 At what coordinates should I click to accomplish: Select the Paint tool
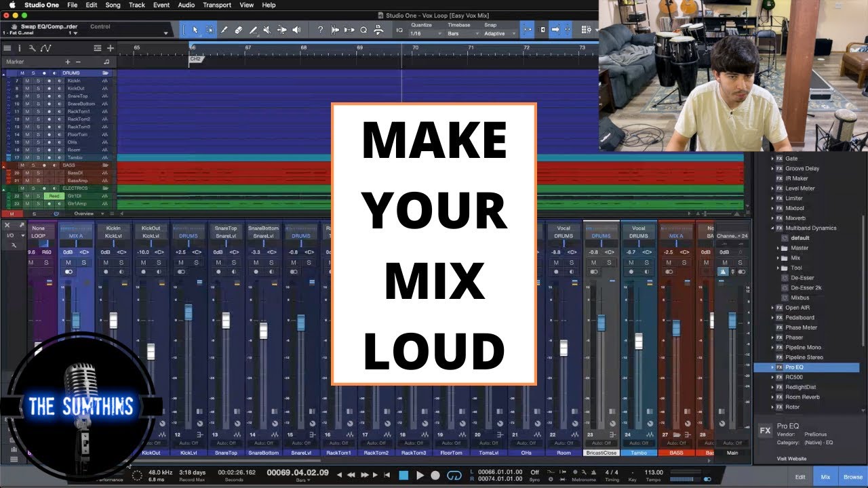(x=253, y=30)
